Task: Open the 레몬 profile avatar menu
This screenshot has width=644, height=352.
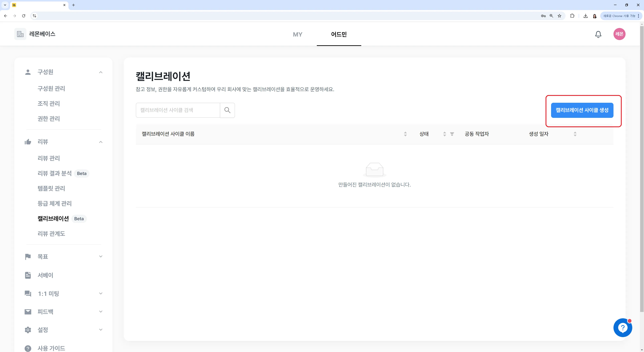Action: click(x=619, y=34)
